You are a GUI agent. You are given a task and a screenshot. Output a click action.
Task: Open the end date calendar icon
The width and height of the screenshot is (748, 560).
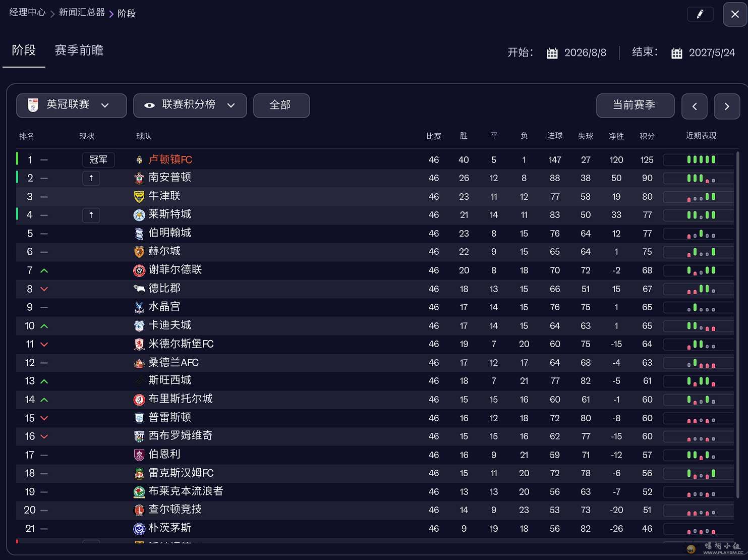[677, 53]
